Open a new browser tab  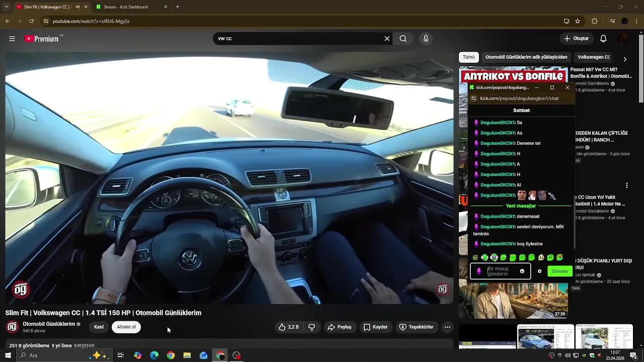pyautogui.click(x=178, y=7)
